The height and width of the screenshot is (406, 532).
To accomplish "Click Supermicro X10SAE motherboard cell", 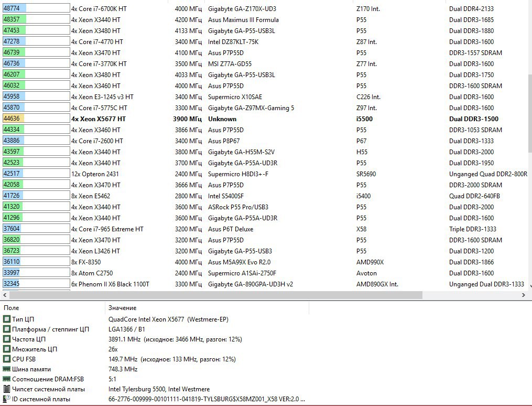I will pos(235,97).
